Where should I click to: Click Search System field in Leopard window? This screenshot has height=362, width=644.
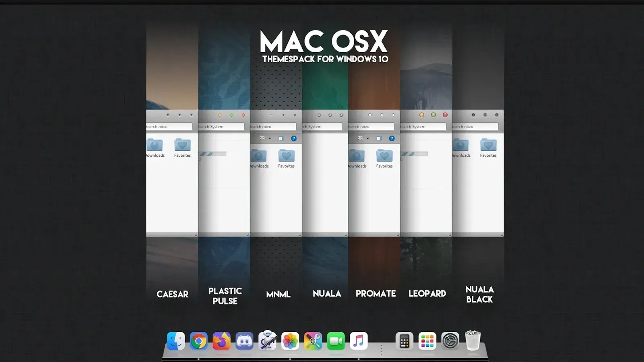click(x=423, y=127)
